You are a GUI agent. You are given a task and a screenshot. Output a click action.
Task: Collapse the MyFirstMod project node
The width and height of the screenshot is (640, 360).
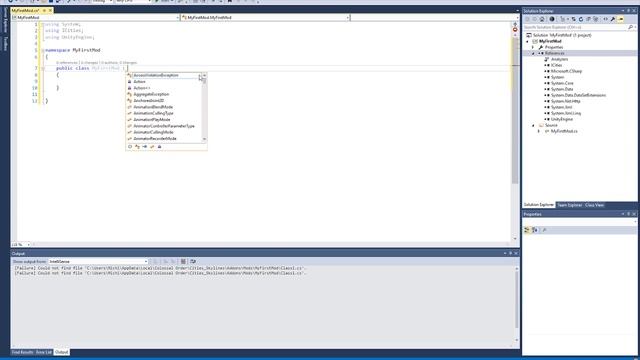coord(527,42)
